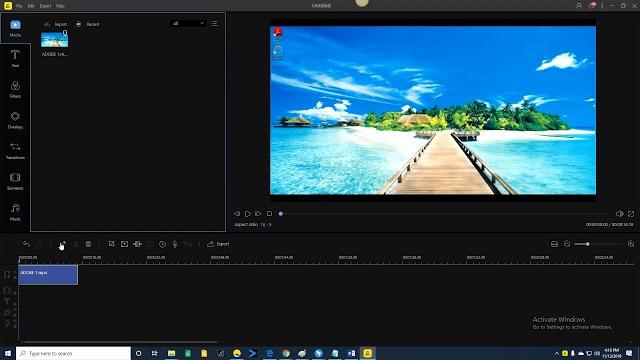Screen dimensions: 640x360
Task: Open Task View on the taskbar
Action: point(154,353)
